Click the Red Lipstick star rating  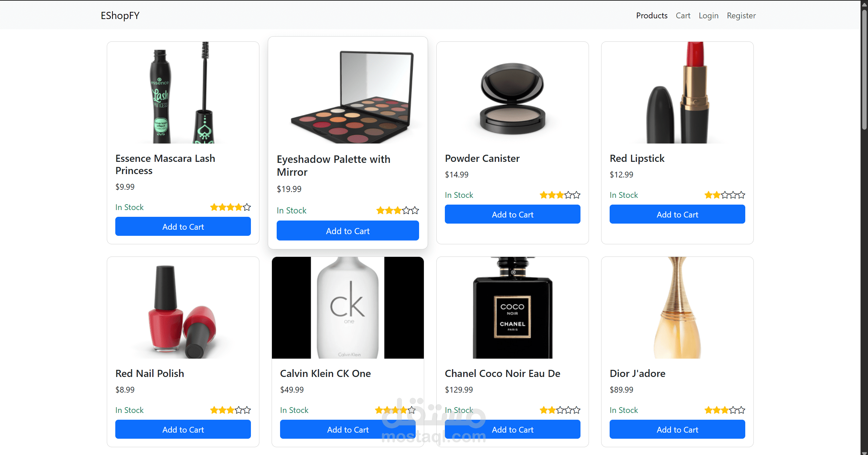tap(725, 195)
